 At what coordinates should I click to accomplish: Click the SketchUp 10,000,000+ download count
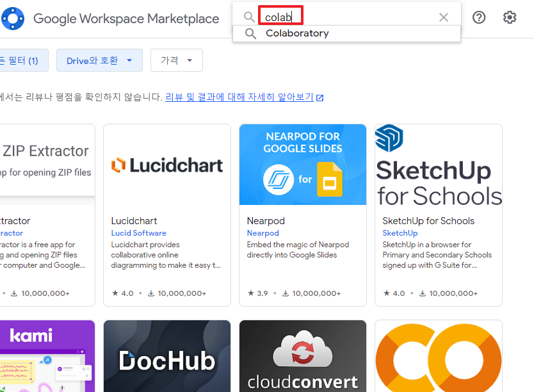[448, 293]
